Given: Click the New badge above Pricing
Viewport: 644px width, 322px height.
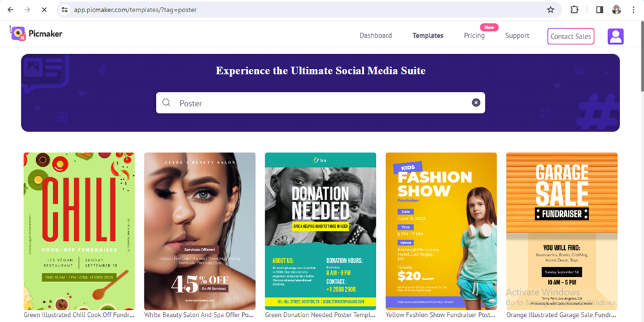Looking at the screenshot, I should (489, 27).
